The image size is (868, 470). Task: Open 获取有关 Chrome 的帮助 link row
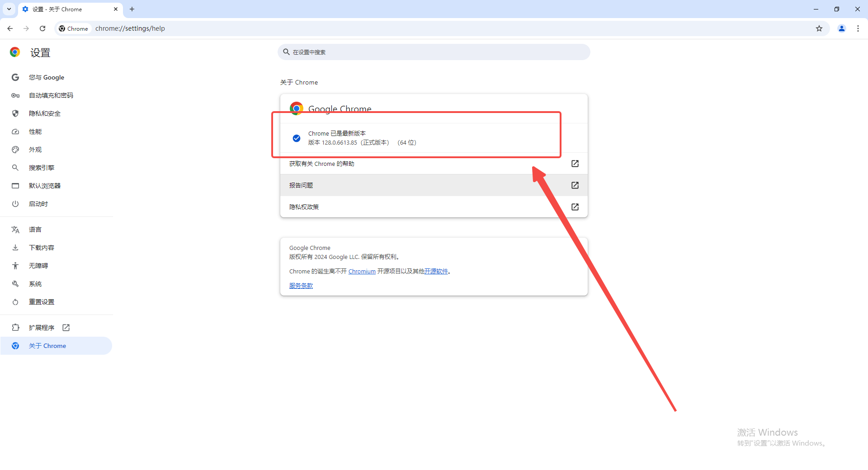tap(434, 164)
